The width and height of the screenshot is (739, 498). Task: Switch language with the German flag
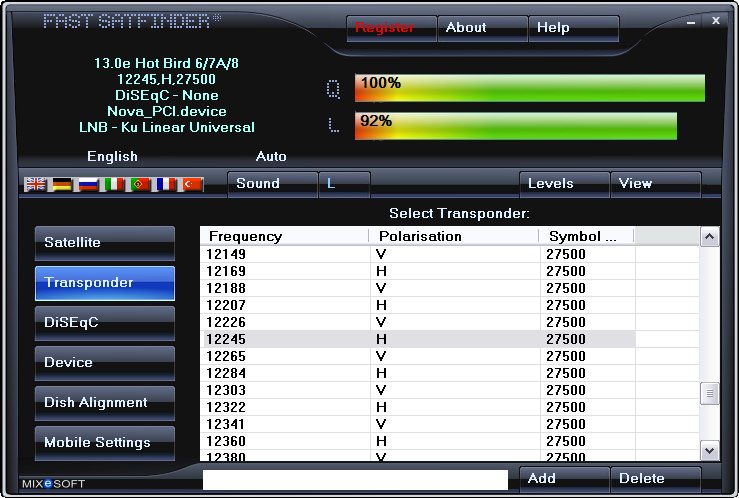(x=62, y=184)
